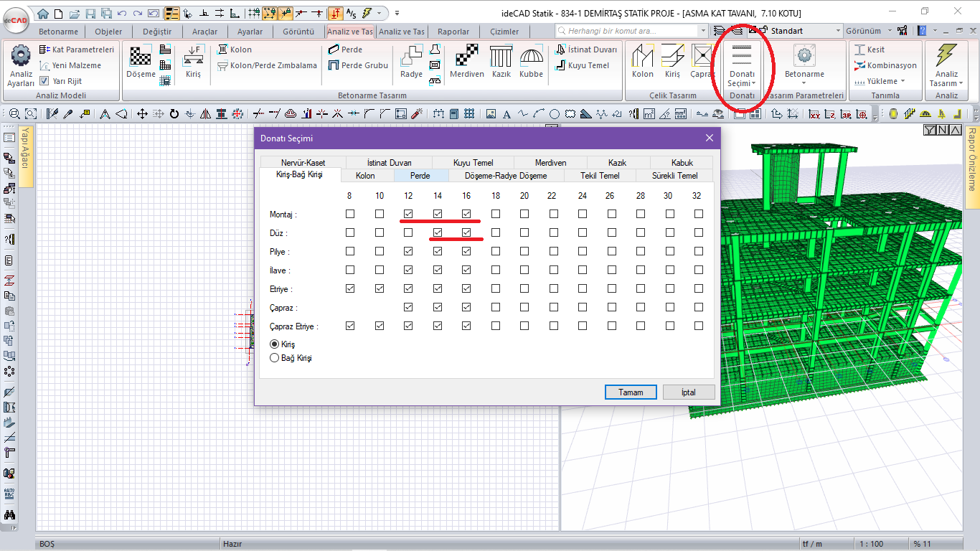Click the ideCAD application logo button
This screenshot has width=980, height=551.
[15, 19]
